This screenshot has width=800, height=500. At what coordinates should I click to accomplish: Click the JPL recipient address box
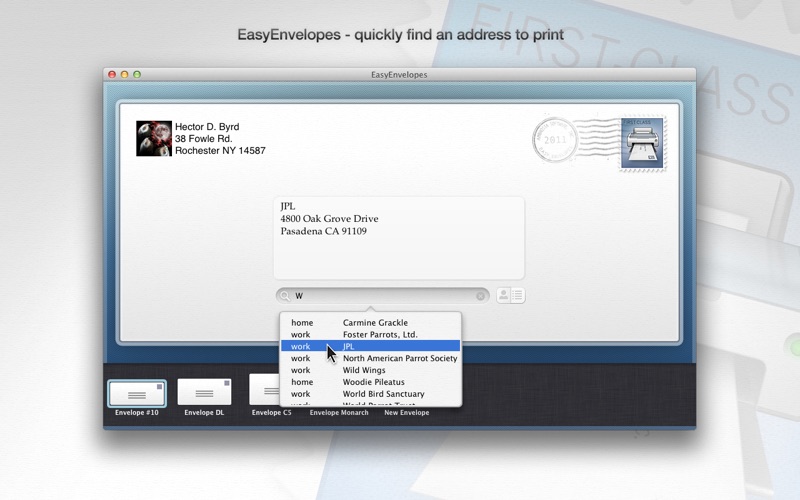click(399, 238)
